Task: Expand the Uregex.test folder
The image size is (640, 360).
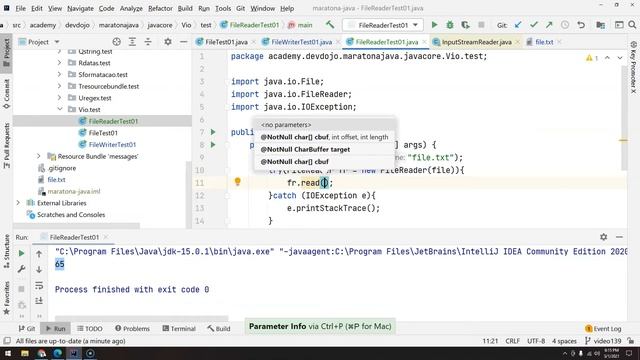Action: (60, 98)
